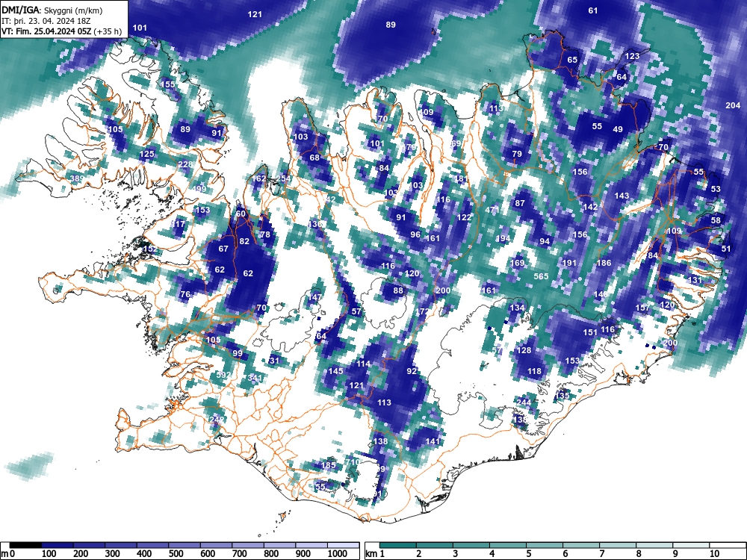Viewport: 747px width, 560px height.
Task: Click the visibility value 204 on the map
Action: (x=733, y=106)
